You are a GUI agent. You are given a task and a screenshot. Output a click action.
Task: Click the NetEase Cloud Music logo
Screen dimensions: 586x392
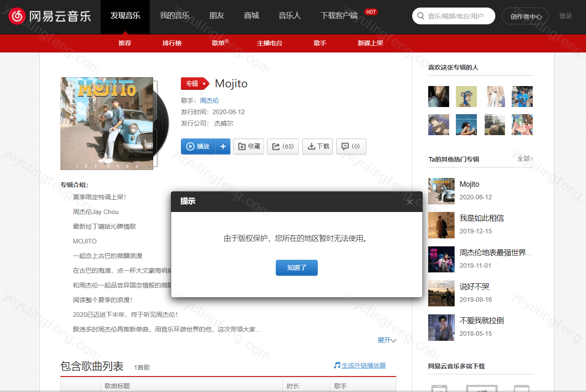point(50,16)
